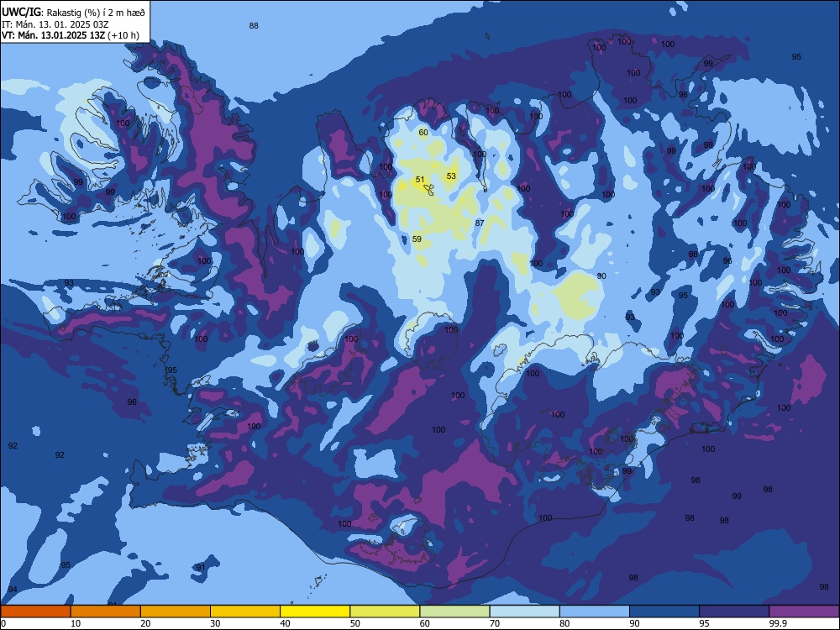Image resolution: width=840 pixels, height=630 pixels.
Task: Click the '99.9' legend label
Action: pos(778,623)
